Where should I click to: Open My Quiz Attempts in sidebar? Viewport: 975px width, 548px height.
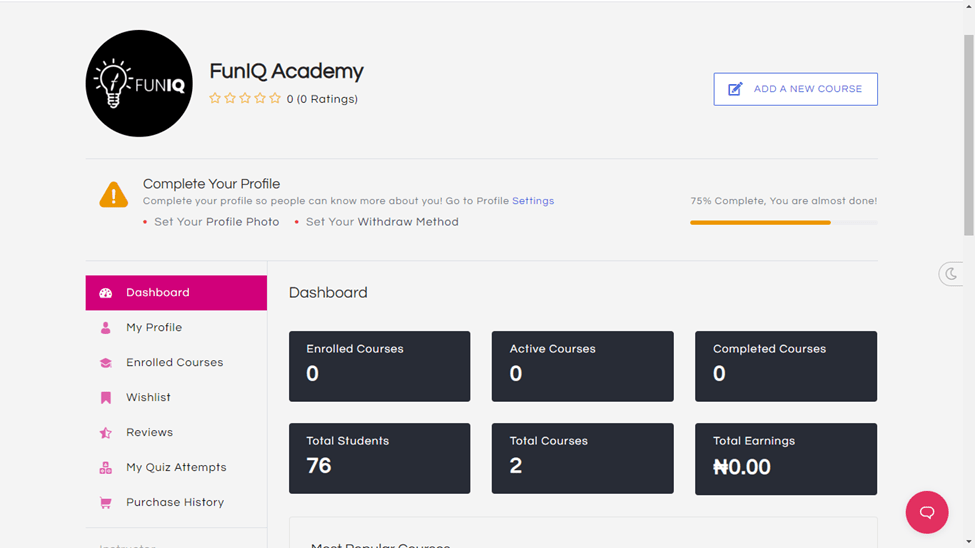176,467
